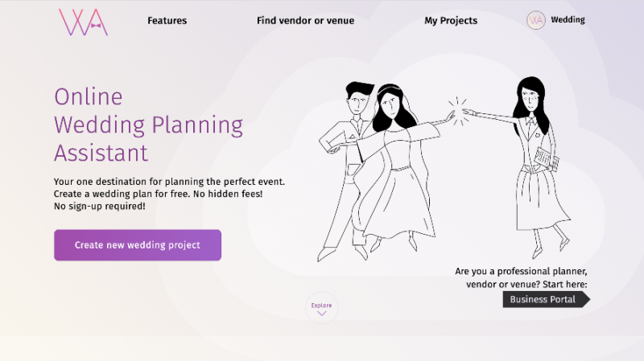
Task: Open the Features menu item
Action: (167, 21)
